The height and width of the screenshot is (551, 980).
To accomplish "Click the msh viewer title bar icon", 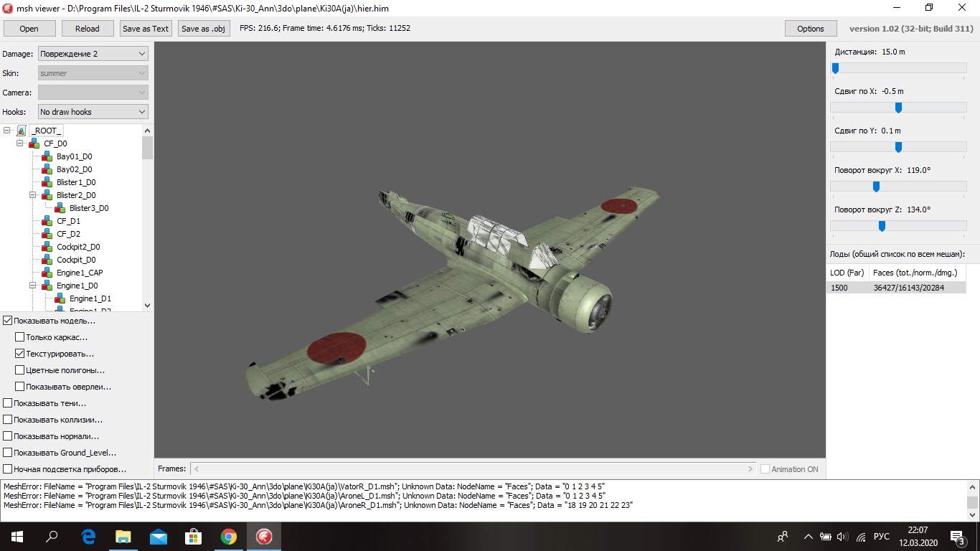I will (8, 8).
